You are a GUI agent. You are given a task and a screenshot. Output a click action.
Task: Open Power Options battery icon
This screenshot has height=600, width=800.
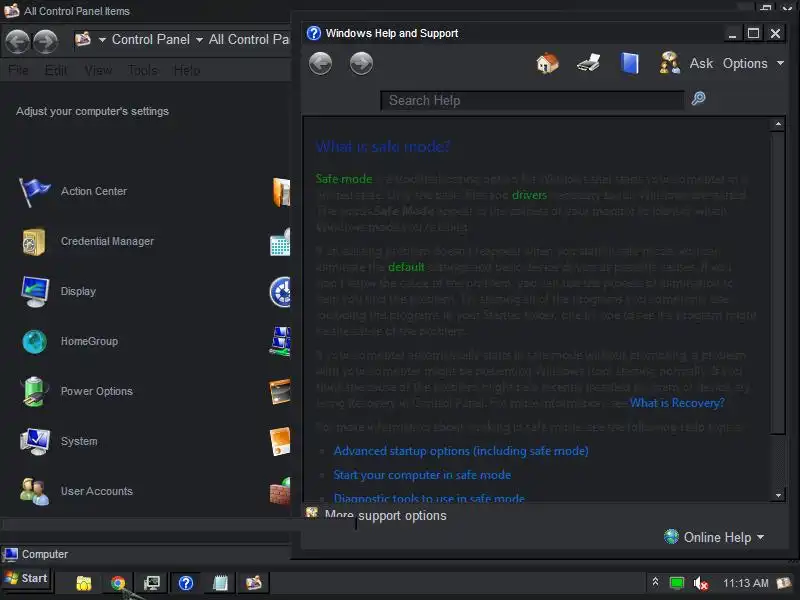click(x=34, y=391)
